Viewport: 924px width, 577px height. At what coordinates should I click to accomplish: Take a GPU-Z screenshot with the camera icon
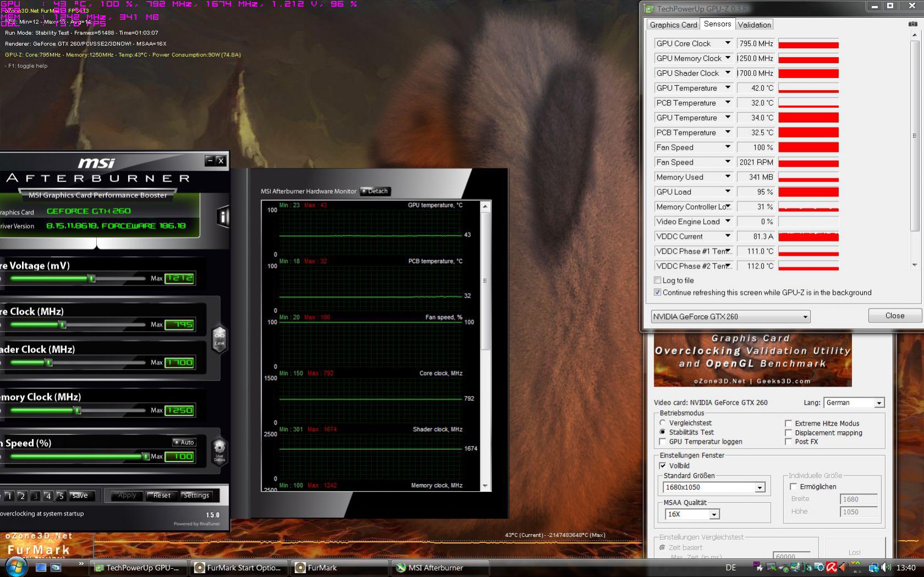913,24
